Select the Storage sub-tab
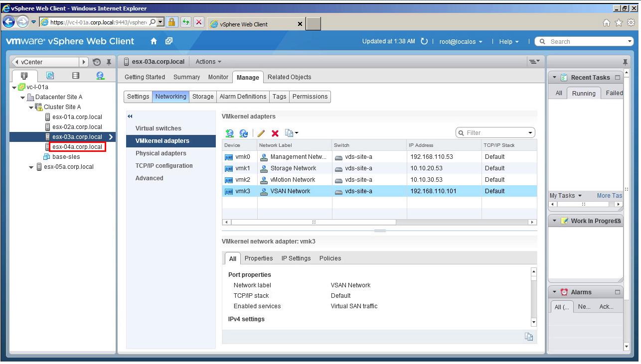The height and width of the screenshot is (364, 641). (x=203, y=97)
